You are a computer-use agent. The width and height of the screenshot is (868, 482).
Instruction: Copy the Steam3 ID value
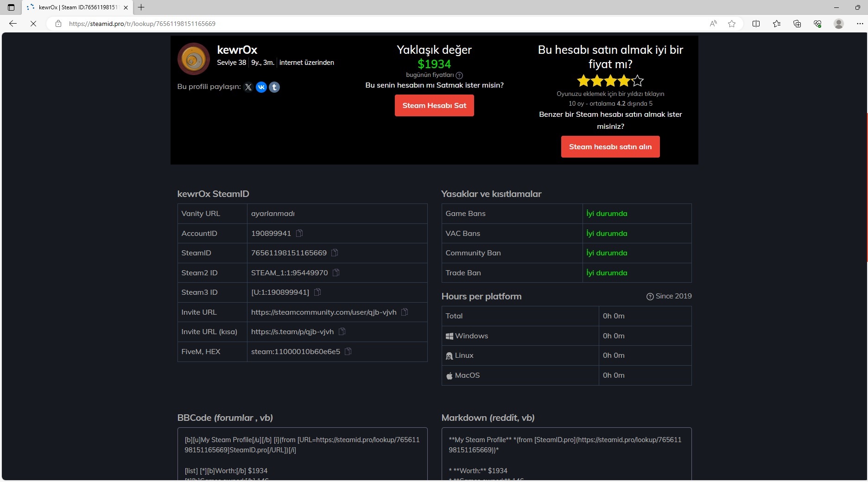[x=317, y=292]
